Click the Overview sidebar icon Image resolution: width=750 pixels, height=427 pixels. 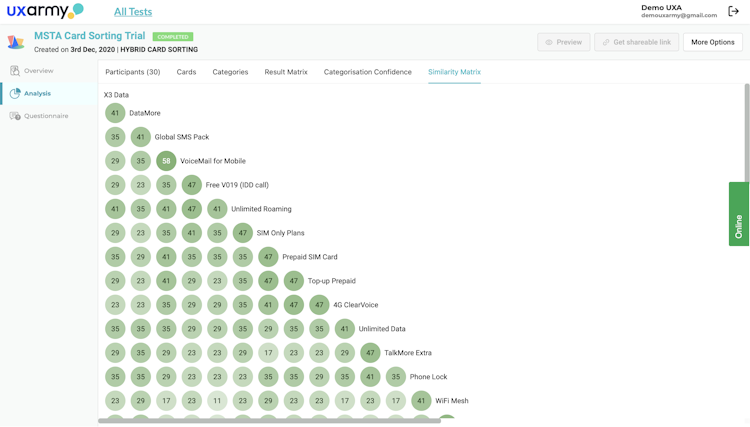(x=15, y=71)
